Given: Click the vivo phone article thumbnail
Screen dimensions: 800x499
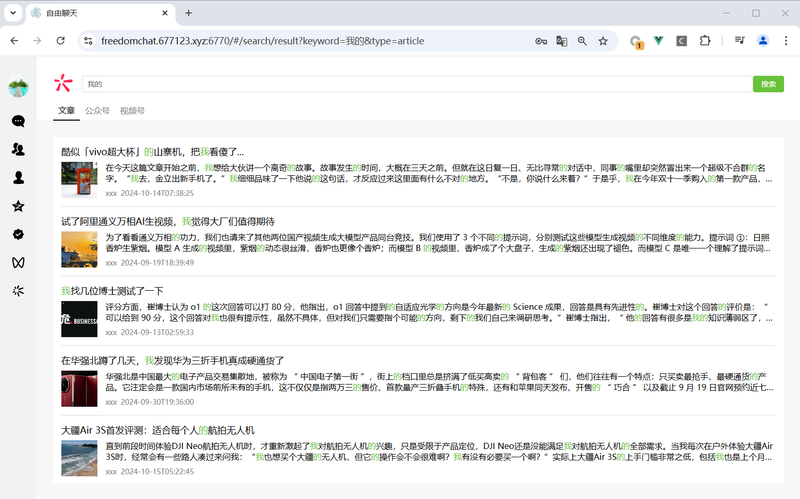Looking at the screenshot, I should tap(79, 180).
